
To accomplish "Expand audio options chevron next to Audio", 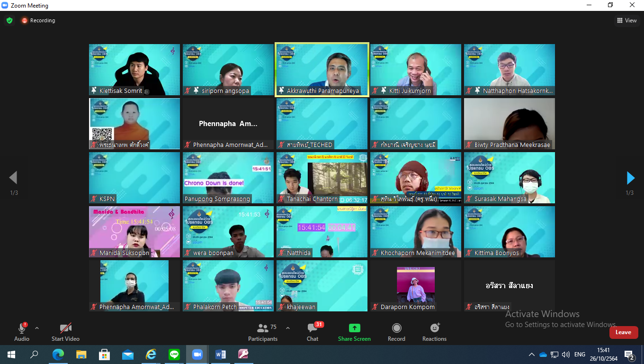I will 37,328.
